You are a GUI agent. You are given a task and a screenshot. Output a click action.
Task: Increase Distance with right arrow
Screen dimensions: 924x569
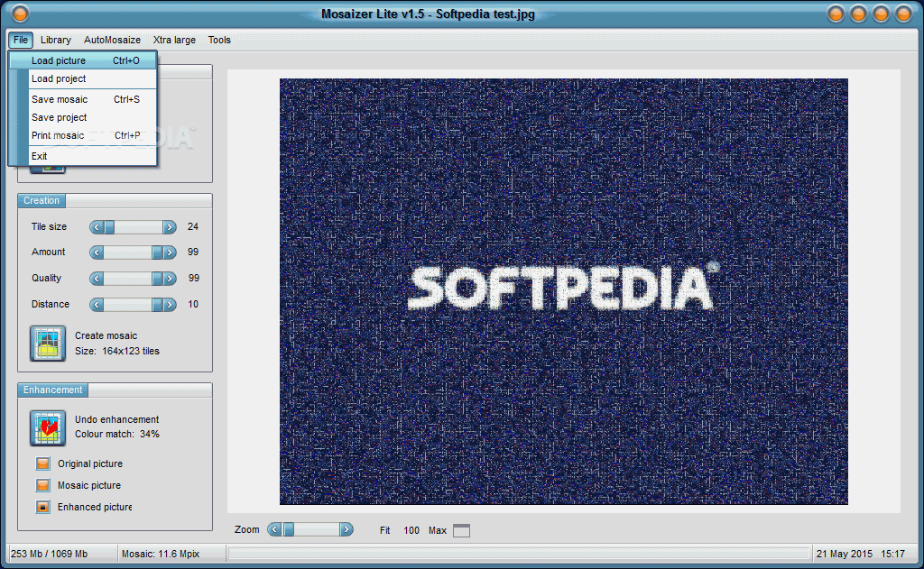click(x=169, y=305)
